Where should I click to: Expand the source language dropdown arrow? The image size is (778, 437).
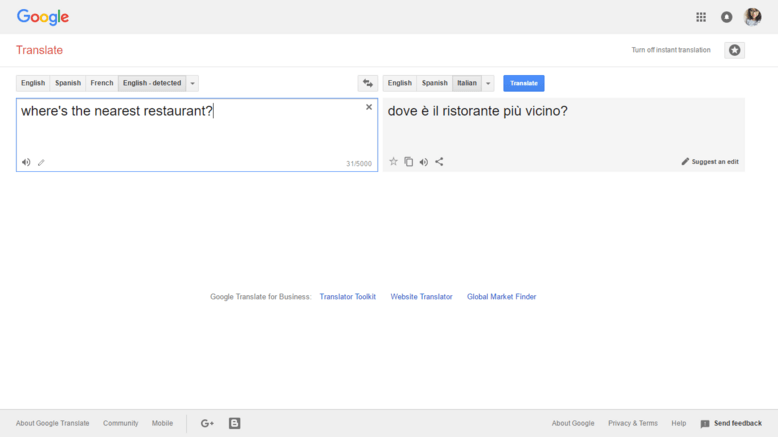tap(193, 83)
